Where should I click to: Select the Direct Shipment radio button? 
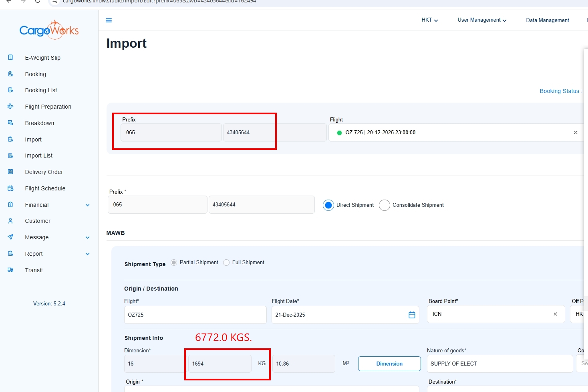tap(328, 205)
